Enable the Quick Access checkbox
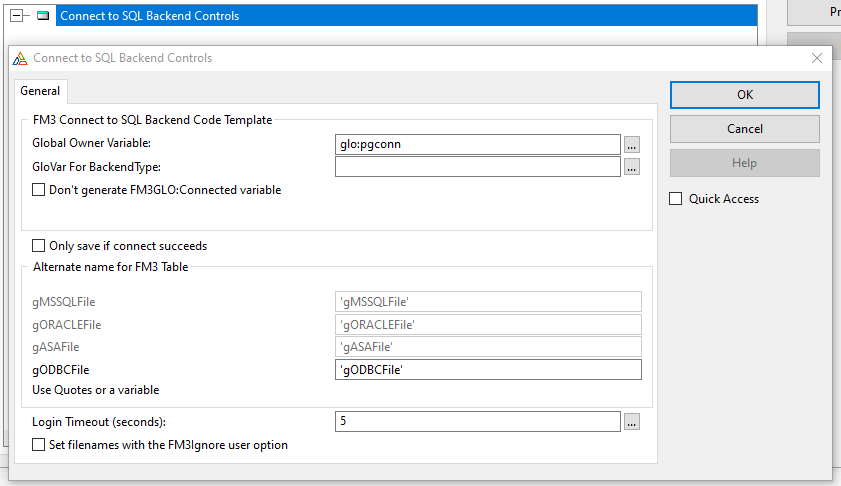841x486 pixels. point(676,199)
